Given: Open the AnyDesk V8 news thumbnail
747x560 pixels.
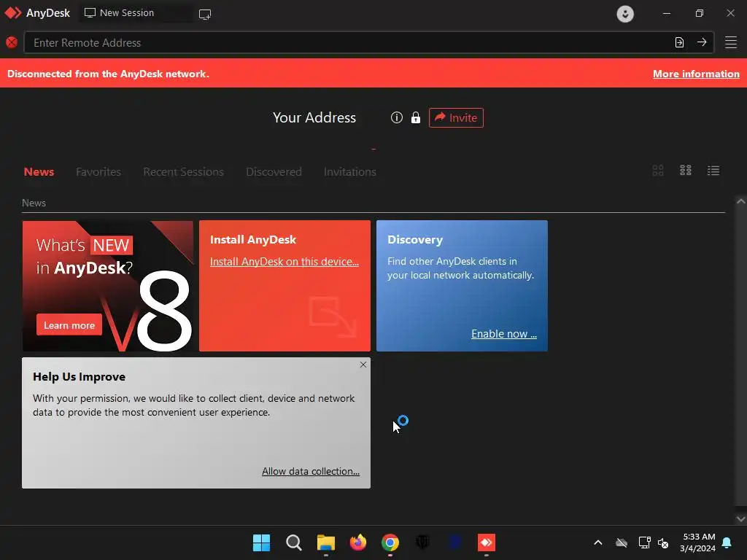Looking at the screenshot, I should (x=108, y=286).
